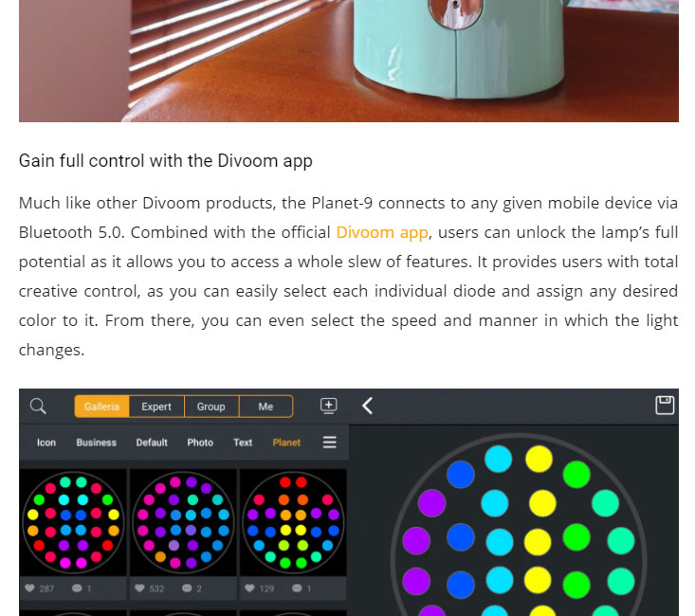Switch to the Me tab
Screen dimensions: 695x616
[265, 407]
